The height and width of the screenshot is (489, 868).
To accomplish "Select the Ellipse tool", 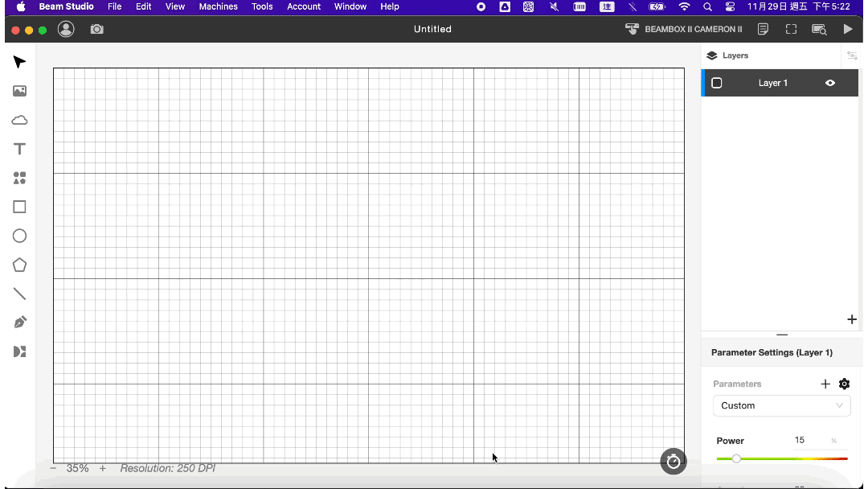I will click(x=20, y=236).
